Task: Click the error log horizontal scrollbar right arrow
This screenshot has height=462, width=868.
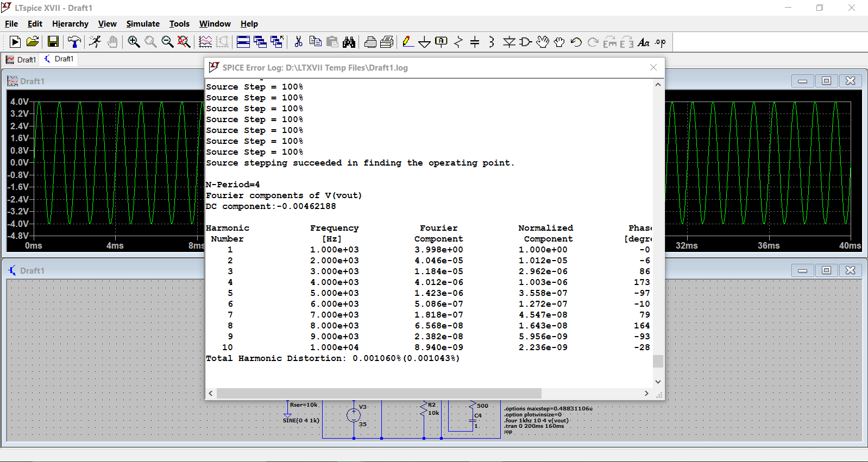Action: (x=646, y=393)
